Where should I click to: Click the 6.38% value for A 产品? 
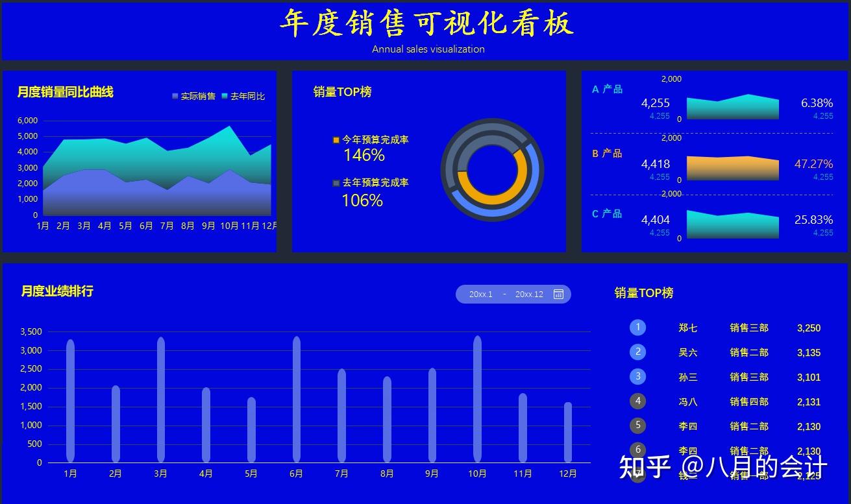[817, 103]
